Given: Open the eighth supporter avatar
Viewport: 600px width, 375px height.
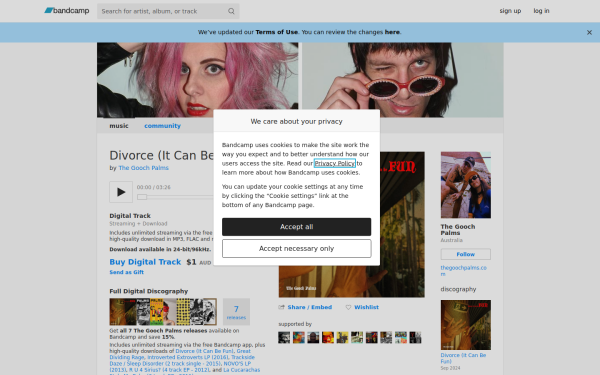Looking at the screenshot, I should 386,338.
